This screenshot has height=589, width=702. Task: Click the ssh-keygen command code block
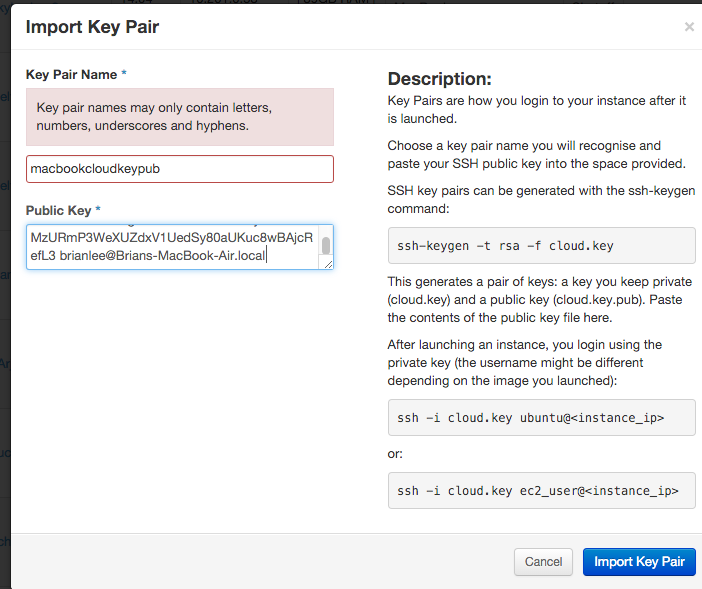tap(541, 245)
